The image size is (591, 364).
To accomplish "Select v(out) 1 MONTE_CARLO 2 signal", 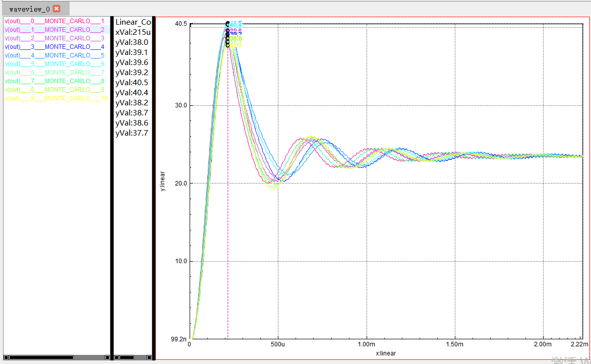I will (54, 30).
